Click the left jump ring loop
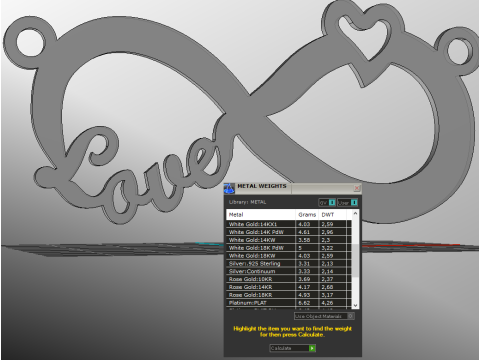 click(x=30, y=43)
